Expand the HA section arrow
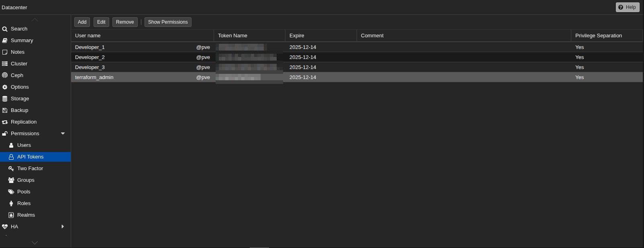 (x=63, y=227)
